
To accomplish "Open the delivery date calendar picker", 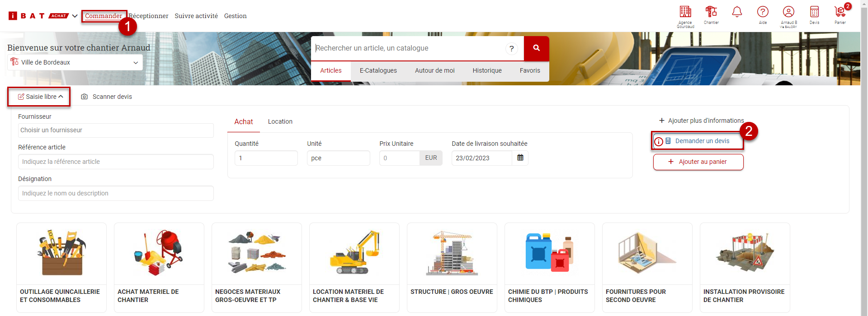I will [520, 158].
